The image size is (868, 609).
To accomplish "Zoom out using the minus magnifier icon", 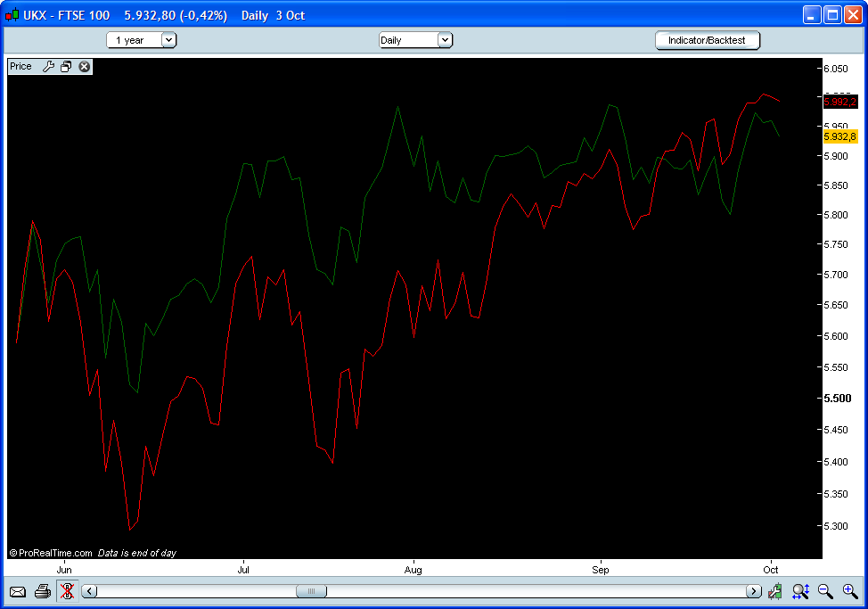I will (x=823, y=591).
